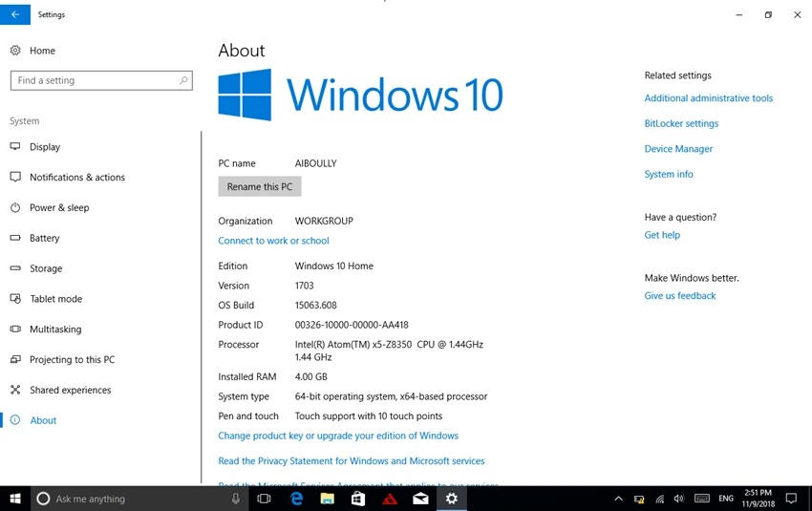This screenshot has height=511, width=812.
Task: Select the About info icon
Action: 15,420
